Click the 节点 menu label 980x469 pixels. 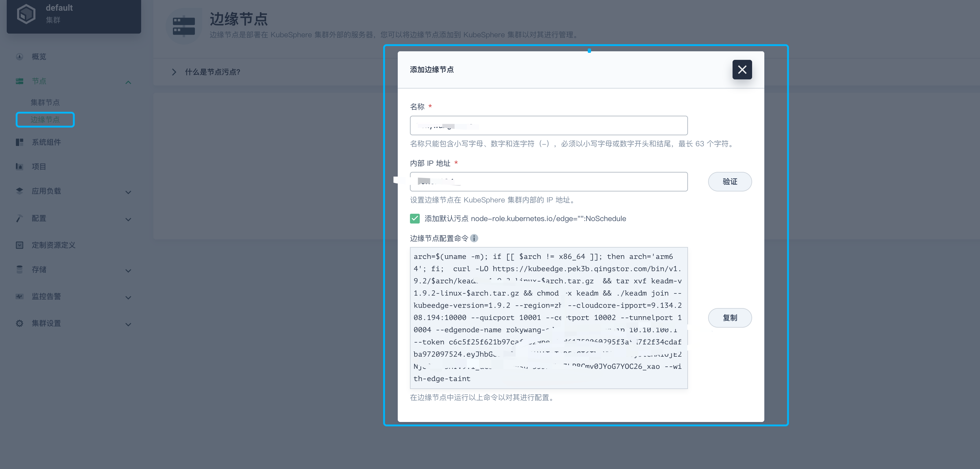[x=39, y=82]
